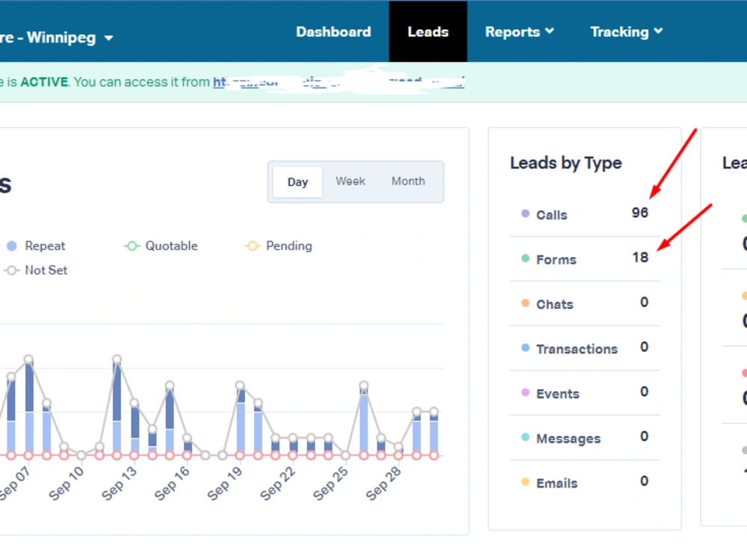Click the Sep 25 chart axis label

(x=331, y=483)
